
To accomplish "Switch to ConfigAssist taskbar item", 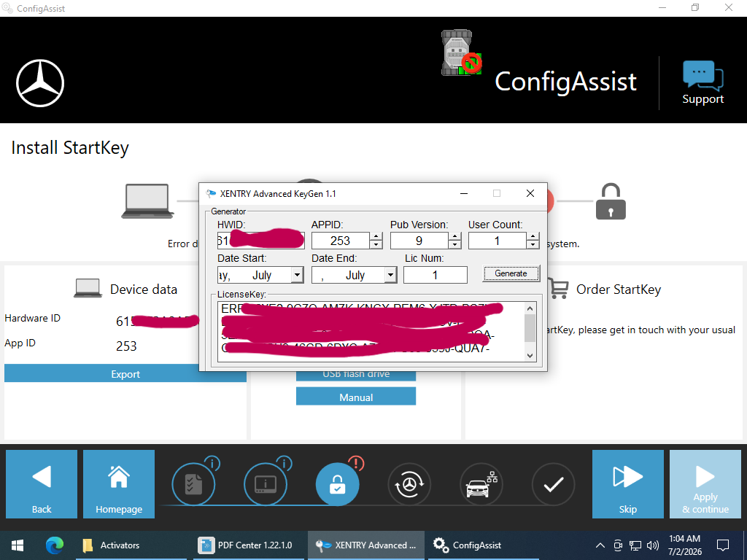I will click(484, 545).
